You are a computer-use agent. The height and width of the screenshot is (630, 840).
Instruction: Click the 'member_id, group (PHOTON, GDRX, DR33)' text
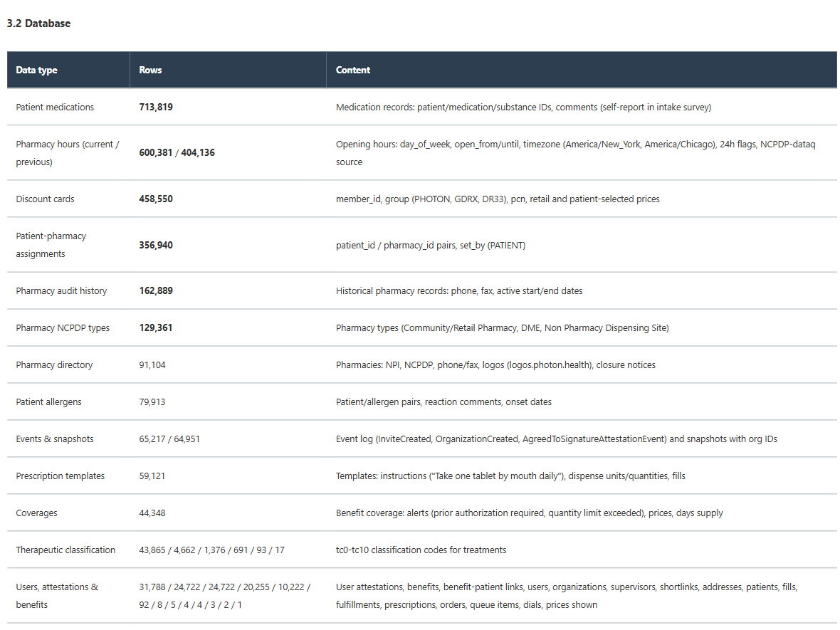[498, 199]
